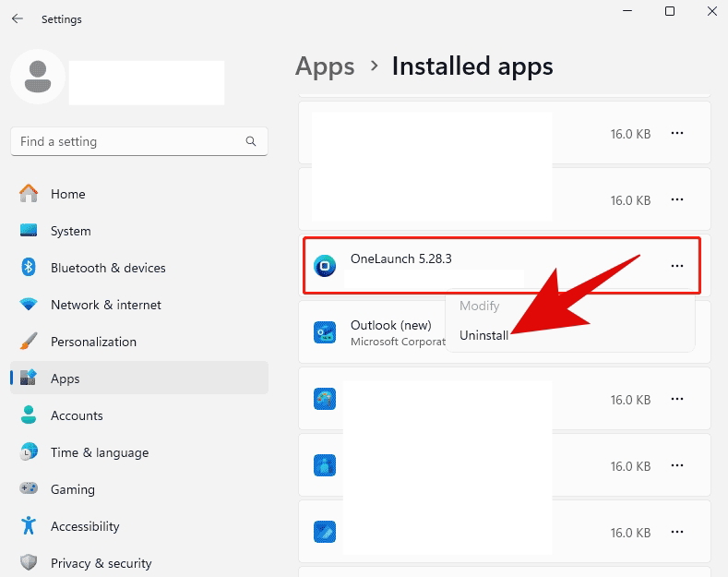This screenshot has height=577, width=728.
Task: Open more options for OneLaunch 5.28.3
Action: click(677, 266)
